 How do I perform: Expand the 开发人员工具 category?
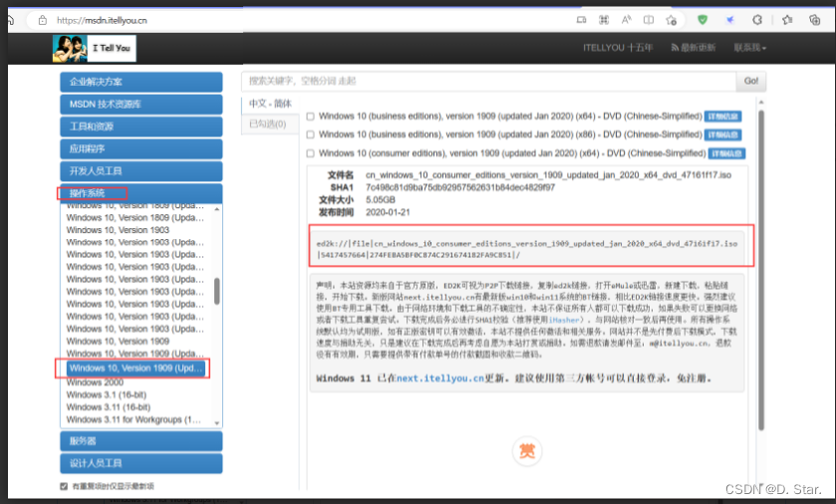(141, 171)
